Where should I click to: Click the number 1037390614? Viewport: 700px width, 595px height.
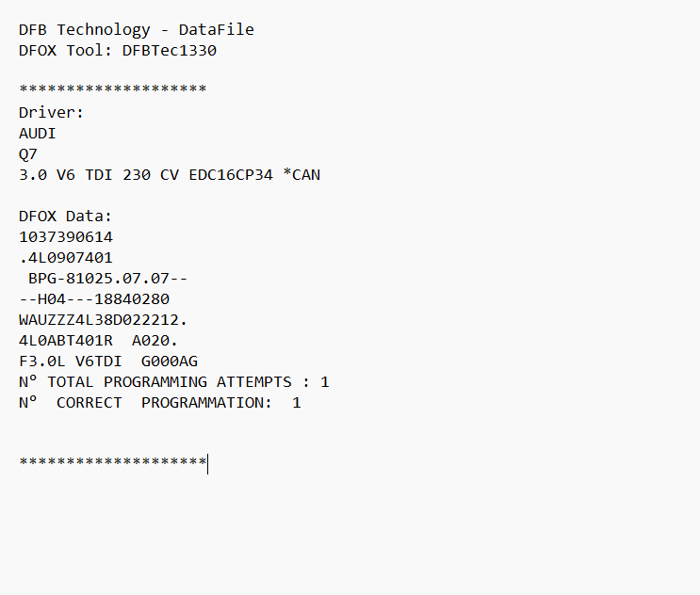click(x=65, y=237)
